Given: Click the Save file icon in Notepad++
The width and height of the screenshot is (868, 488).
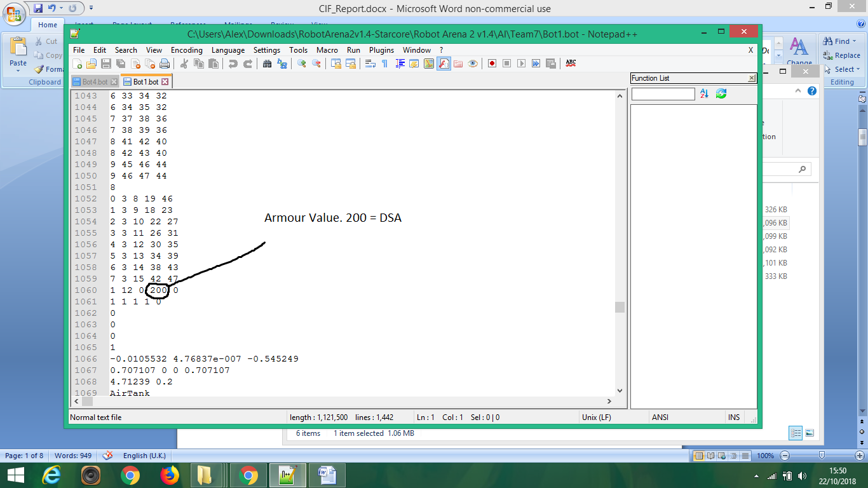Looking at the screenshot, I should coord(105,64).
